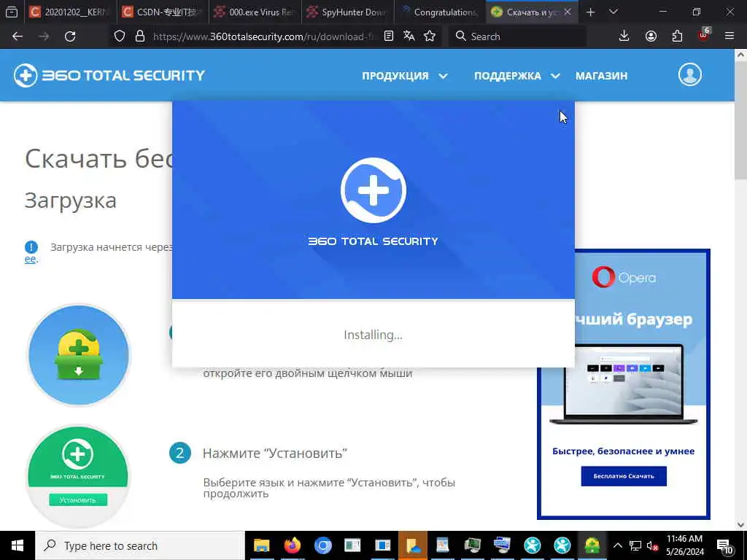Switch to the 20201202_KERN tab

coord(70,12)
